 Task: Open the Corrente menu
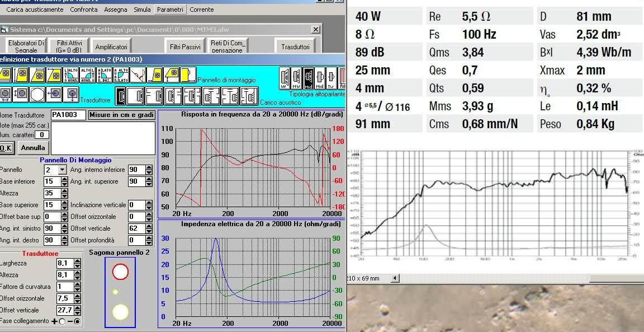202,9
